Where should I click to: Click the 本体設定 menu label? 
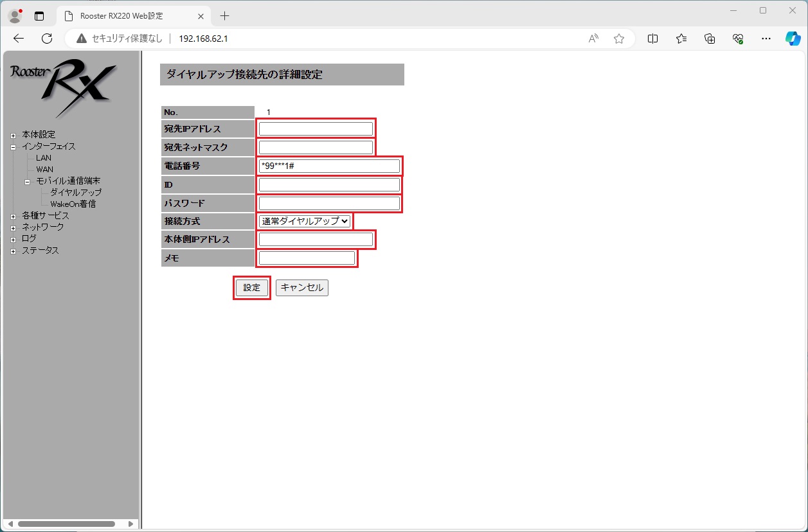39,135
